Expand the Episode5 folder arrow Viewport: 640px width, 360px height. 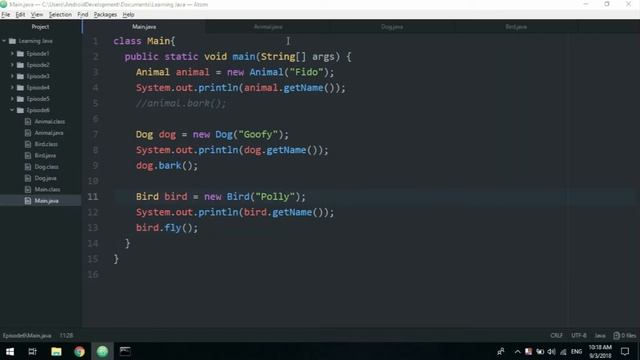(12, 99)
